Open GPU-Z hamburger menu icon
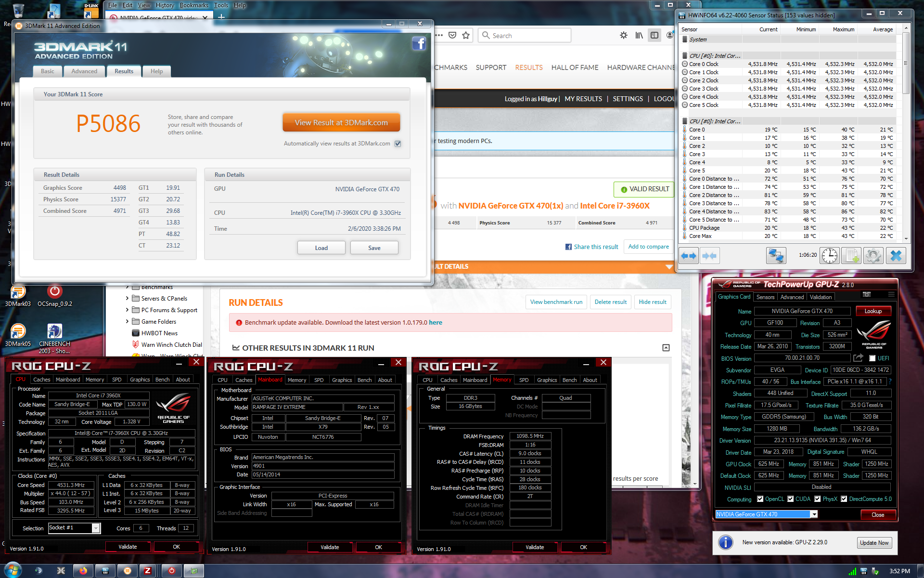Viewport: 924px width, 578px height. 891,294
